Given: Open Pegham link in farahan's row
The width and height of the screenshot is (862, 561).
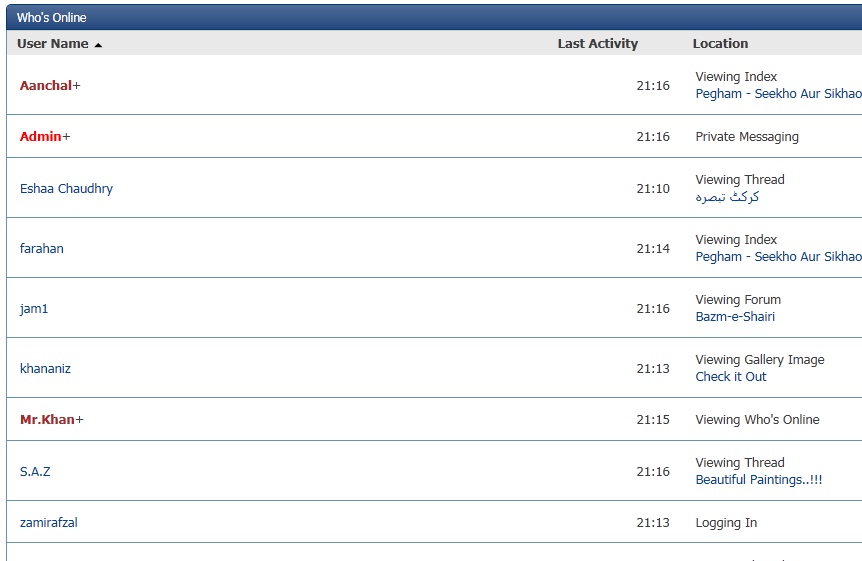Looking at the screenshot, I should click(778, 257).
